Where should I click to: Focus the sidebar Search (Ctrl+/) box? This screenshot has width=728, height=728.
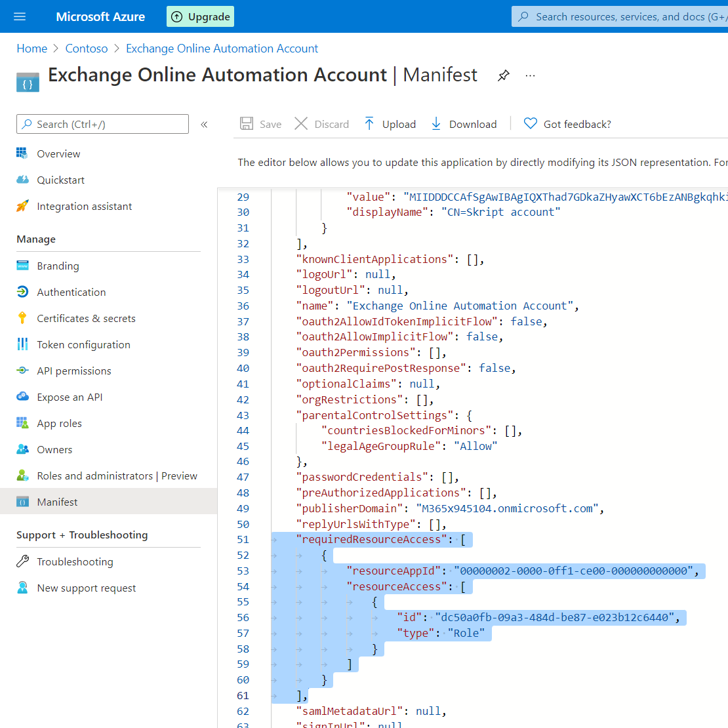(102, 124)
